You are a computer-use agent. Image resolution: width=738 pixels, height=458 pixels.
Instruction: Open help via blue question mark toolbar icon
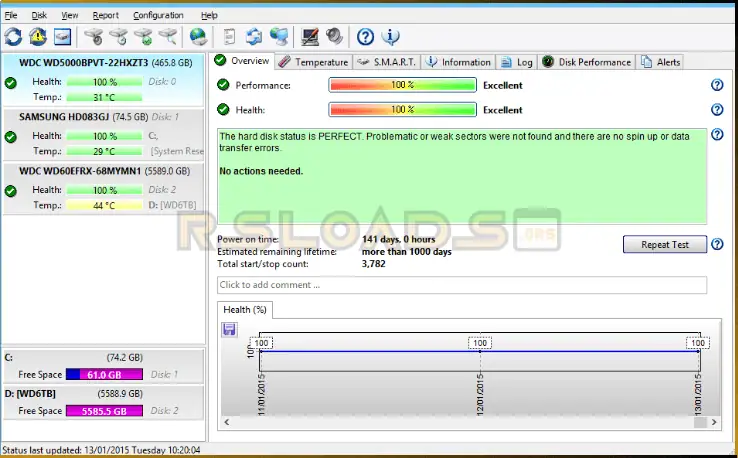click(365, 37)
